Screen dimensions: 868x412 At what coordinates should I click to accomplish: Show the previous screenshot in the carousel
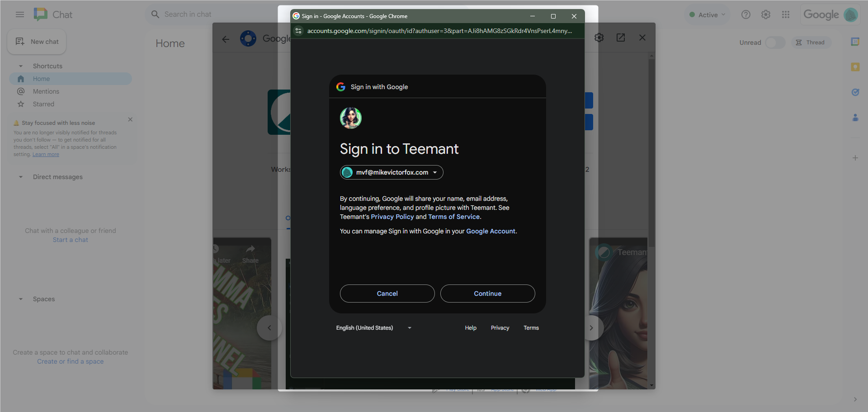click(x=269, y=328)
